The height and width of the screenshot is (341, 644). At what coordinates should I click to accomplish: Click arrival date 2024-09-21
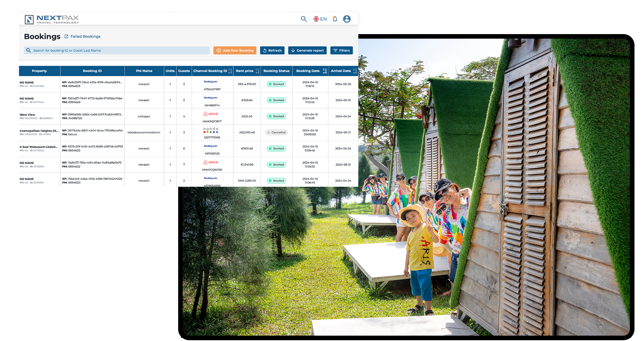(x=343, y=132)
